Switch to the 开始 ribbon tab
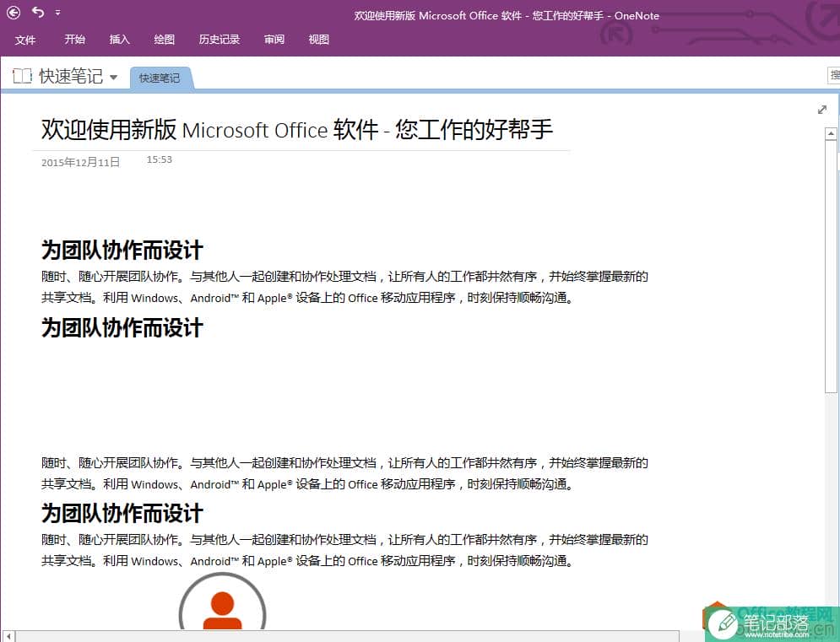Image resolution: width=840 pixels, height=642 pixels. tap(75, 39)
